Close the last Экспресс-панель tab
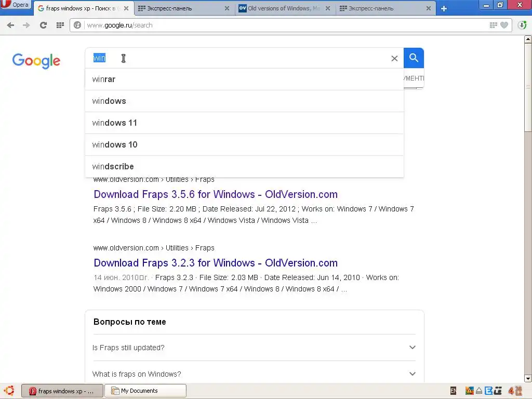This screenshot has width=532, height=399. 429,8
